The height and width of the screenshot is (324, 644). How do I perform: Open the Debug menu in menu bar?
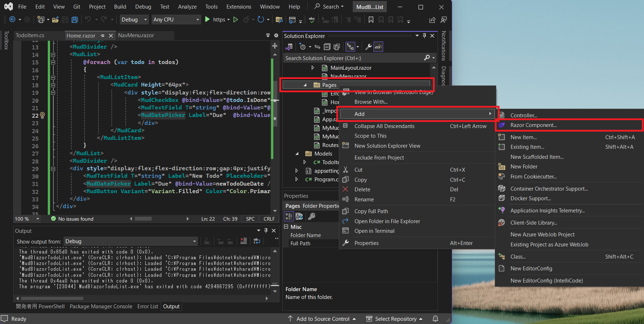click(143, 7)
